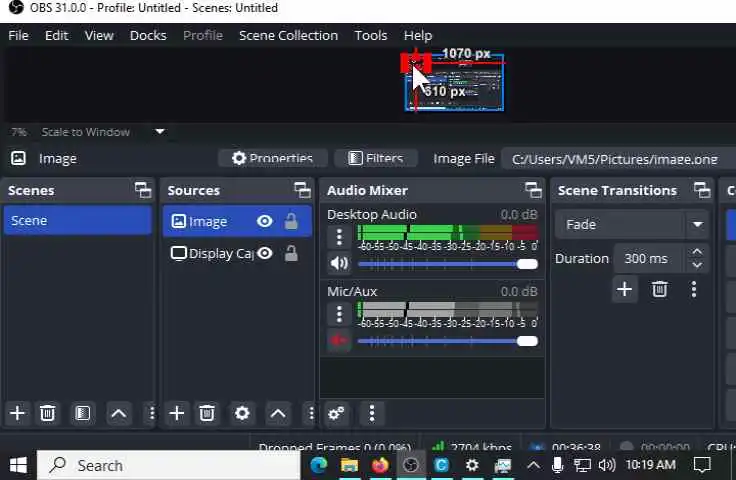Remove the selected source

pos(207,413)
